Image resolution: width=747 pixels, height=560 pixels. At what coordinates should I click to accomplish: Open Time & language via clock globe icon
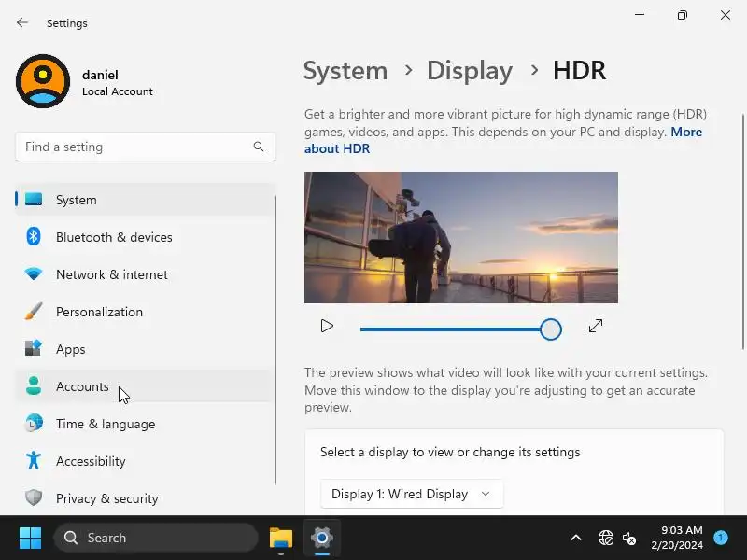click(x=34, y=423)
